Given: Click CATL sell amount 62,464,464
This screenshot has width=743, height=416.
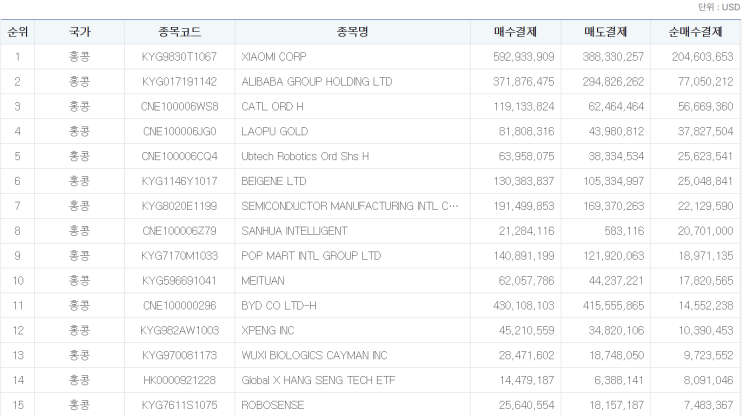Looking at the screenshot, I should (x=616, y=107).
